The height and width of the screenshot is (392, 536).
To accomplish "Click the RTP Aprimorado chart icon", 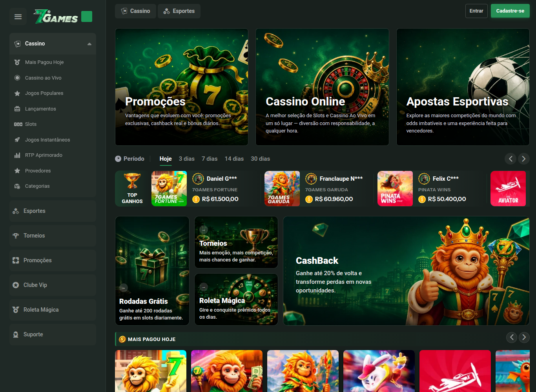I will 17,155.
